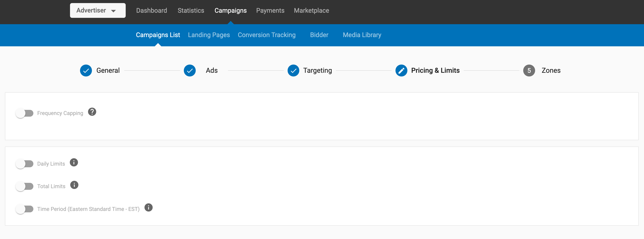Click the Targeting step checkmark icon

[293, 71]
